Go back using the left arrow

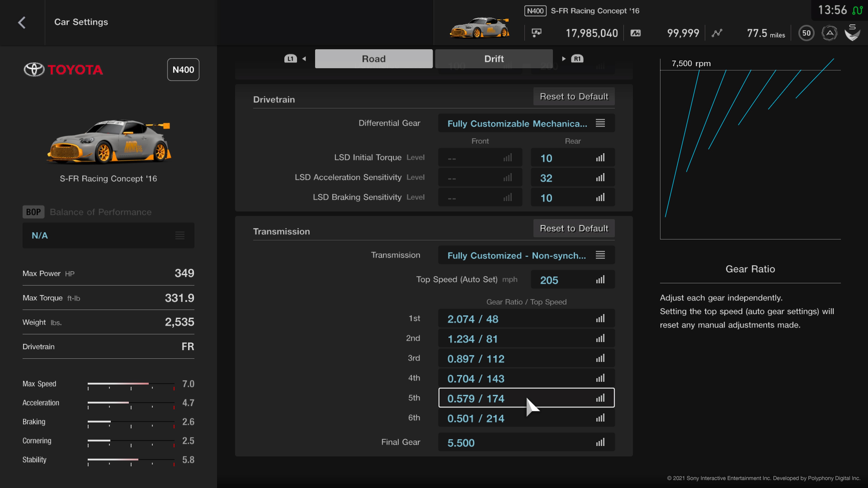pyautogui.click(x=22, y=23)
